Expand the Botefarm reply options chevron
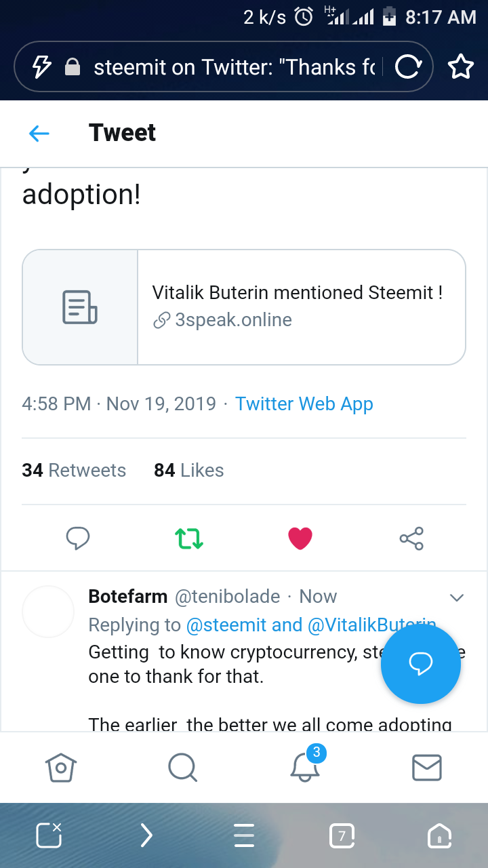The width and height of the screenshot is (488, 868). [457, 597]
